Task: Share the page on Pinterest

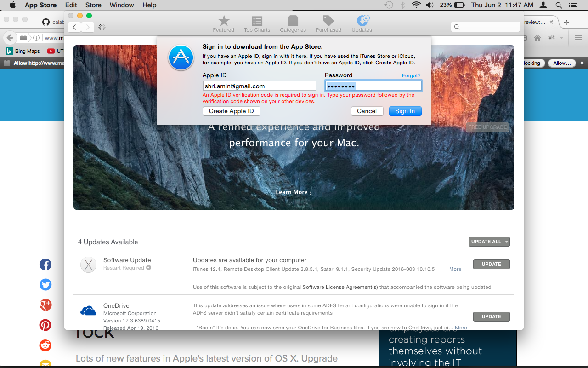Action: coord(45,325)
